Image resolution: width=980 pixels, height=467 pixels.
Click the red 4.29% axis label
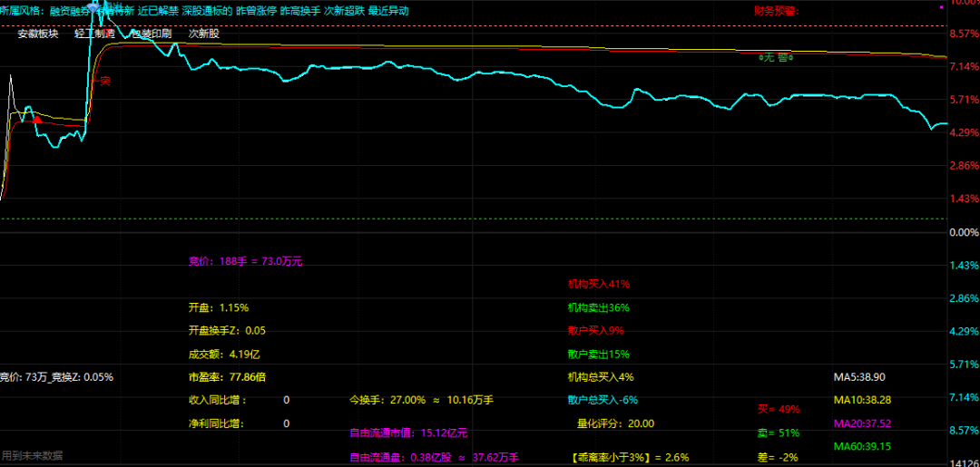click(963, 133)
